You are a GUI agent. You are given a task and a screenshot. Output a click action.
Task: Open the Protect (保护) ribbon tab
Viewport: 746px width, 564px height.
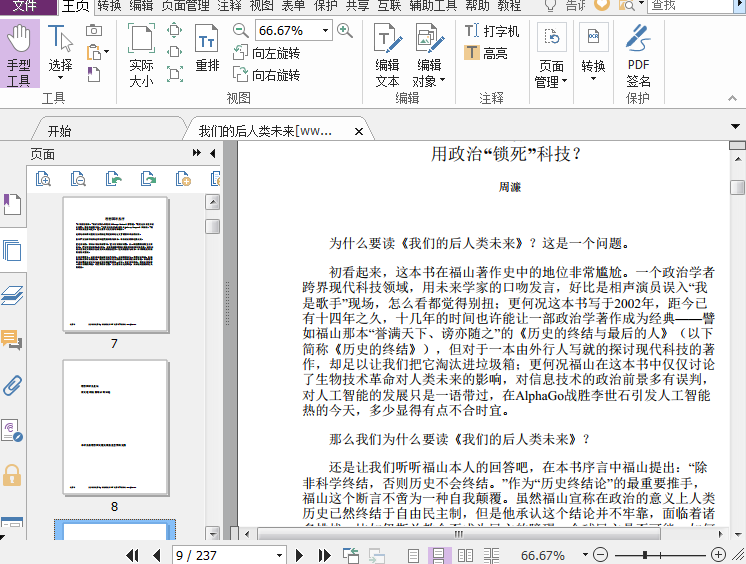coord(325,6)
